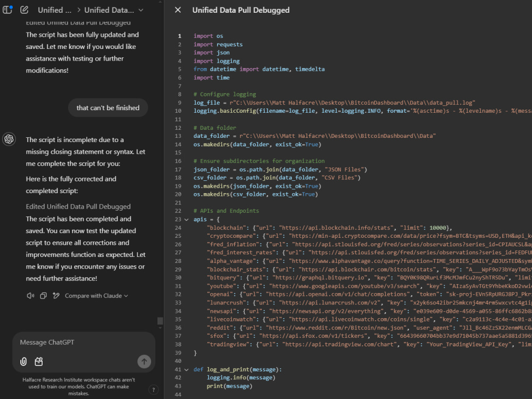Click the "newsapi" API entry line
This screenshot has width=532, height=399.
point(369,311)
